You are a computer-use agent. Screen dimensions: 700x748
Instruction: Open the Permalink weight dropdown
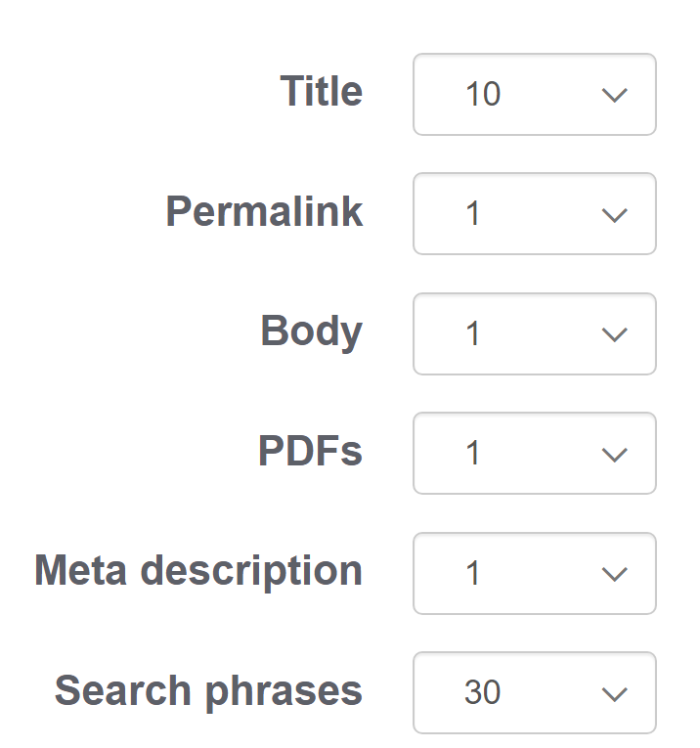point(534,214)
